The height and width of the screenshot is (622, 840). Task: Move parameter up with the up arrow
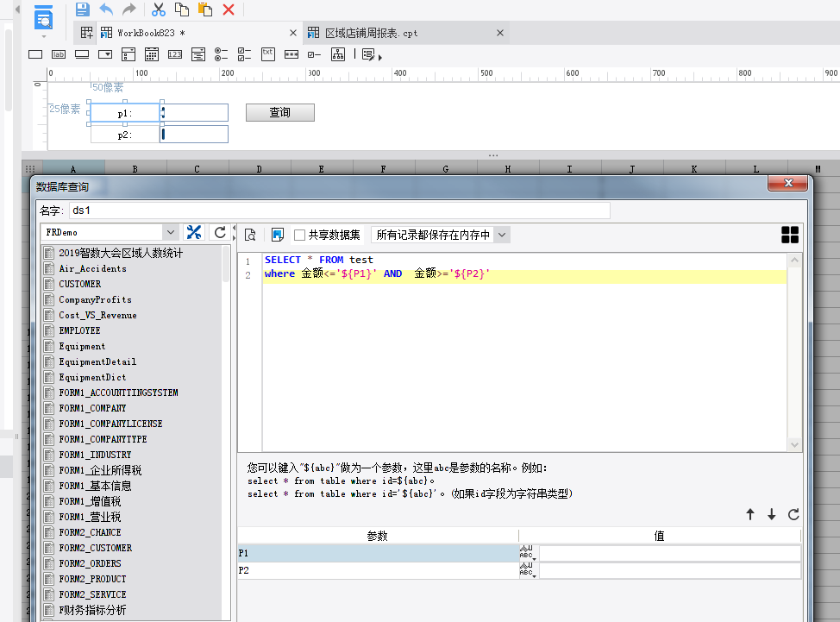749,514
